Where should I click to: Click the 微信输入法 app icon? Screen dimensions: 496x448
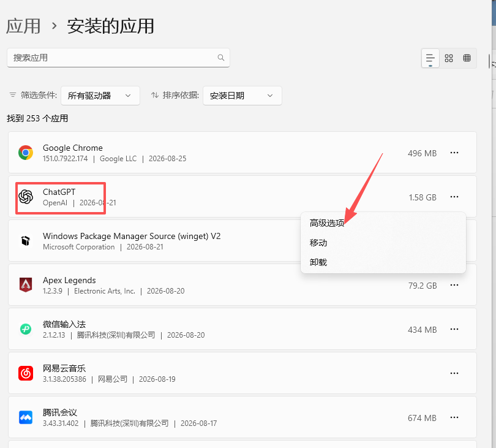coord(26,329)
